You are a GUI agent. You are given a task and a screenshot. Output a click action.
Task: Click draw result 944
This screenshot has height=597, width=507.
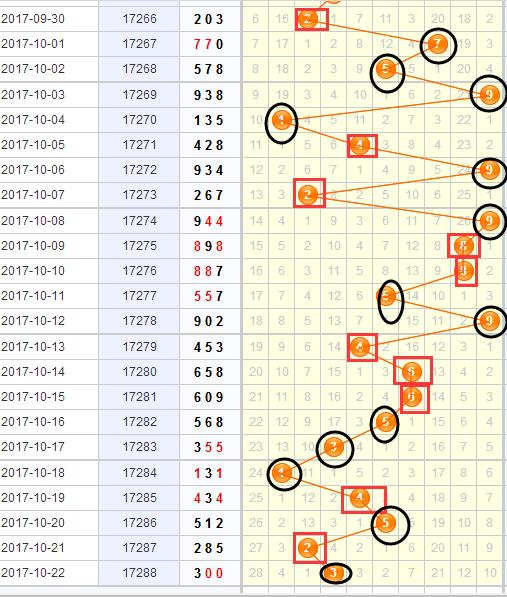208,221
